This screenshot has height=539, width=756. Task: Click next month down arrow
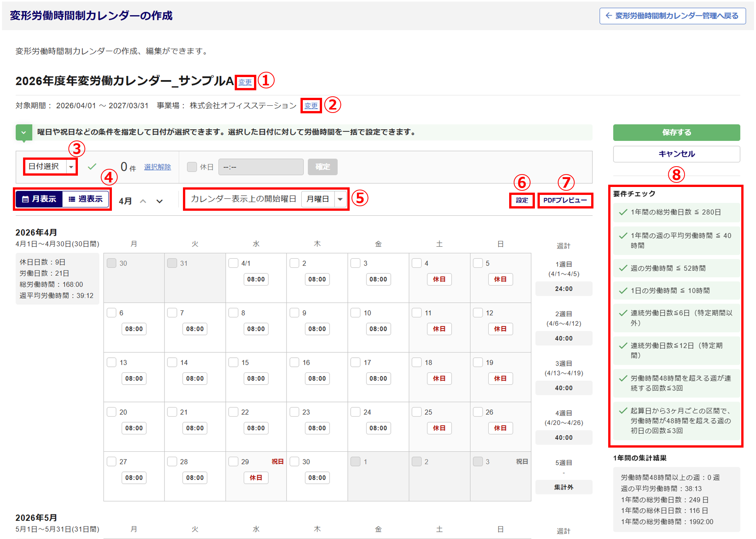160,201
